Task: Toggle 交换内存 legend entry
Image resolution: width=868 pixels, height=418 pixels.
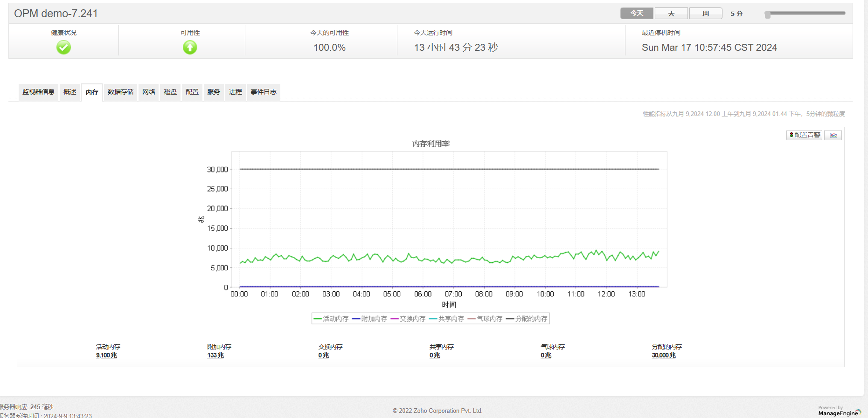Action: [408, 319]
